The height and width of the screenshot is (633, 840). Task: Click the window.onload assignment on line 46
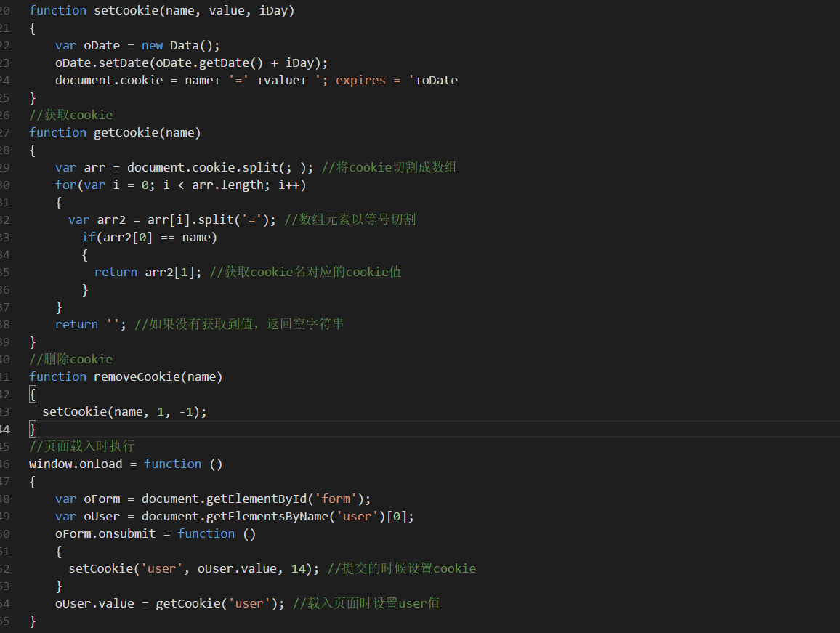point(75,464)
